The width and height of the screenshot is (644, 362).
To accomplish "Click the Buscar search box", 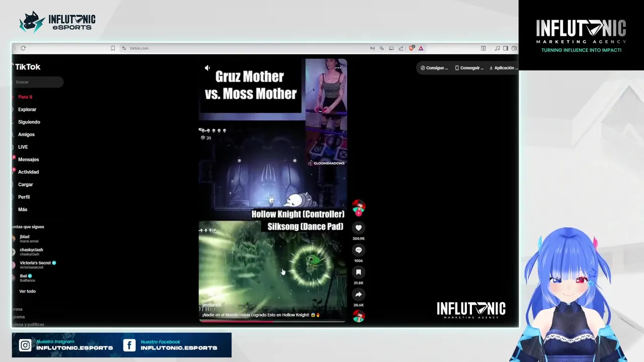I will click(x=38, y=82).
